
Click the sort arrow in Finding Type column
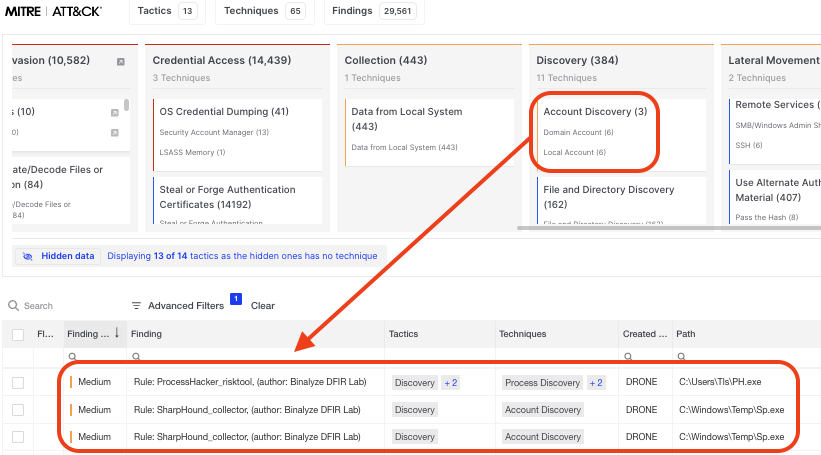(118, 333)
